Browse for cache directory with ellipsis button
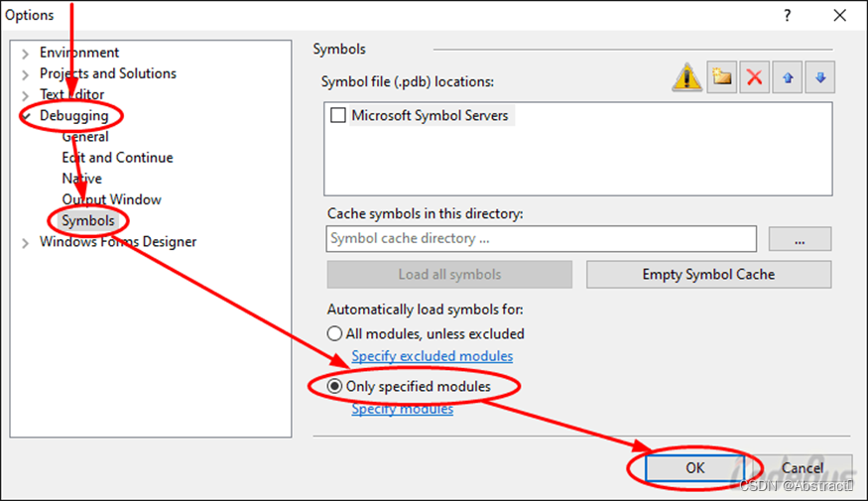 coord(800,239)
